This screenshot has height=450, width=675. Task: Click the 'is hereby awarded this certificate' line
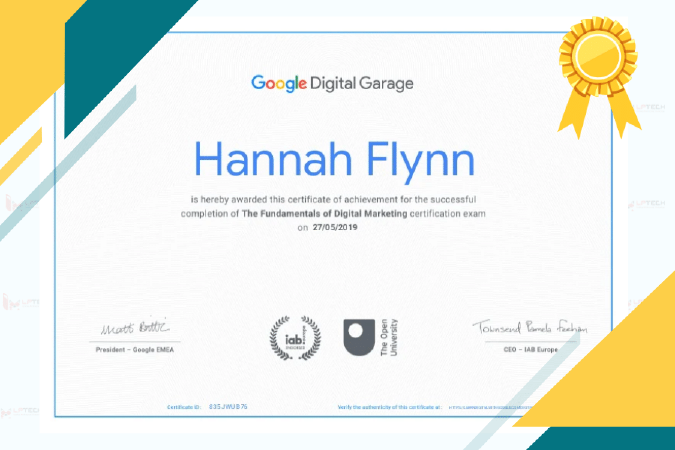334,199
